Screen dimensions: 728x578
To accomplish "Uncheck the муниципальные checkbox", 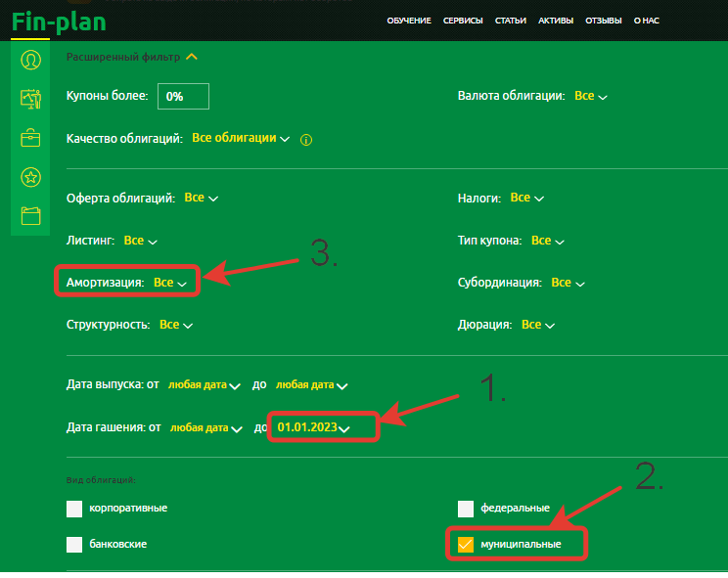I will tap(466, 544).
